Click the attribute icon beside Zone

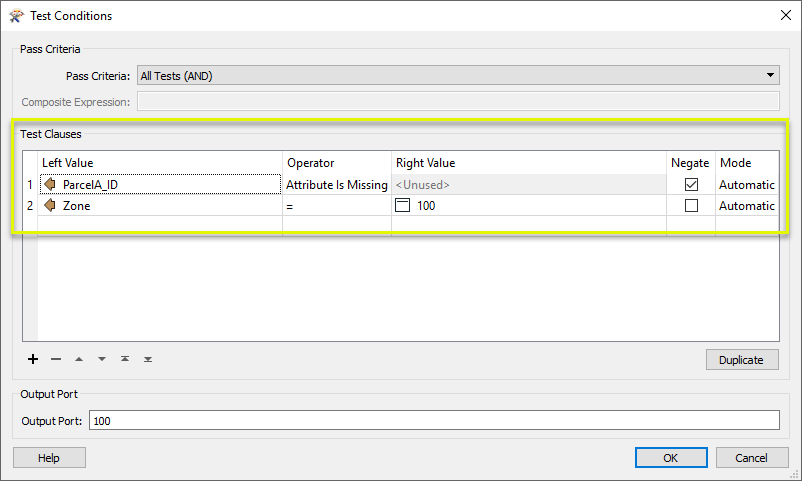(x=50, y=205)
